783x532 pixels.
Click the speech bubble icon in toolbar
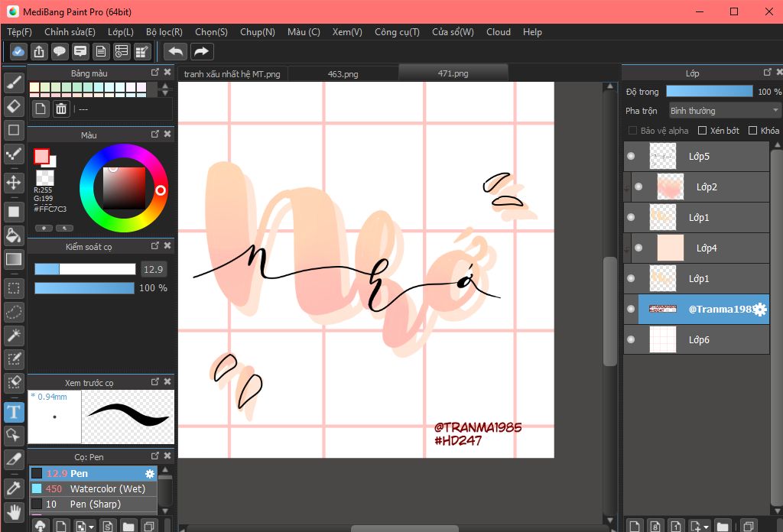[60, 51]
